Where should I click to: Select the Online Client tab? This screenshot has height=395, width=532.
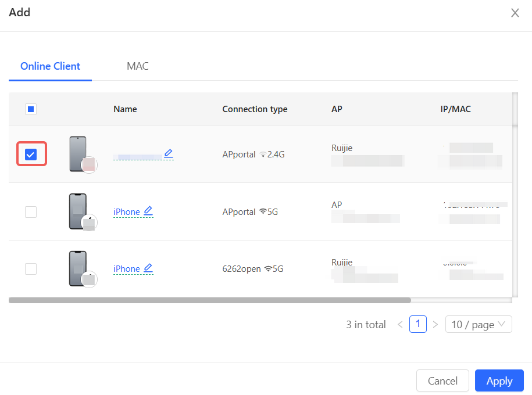coord(50,66)
